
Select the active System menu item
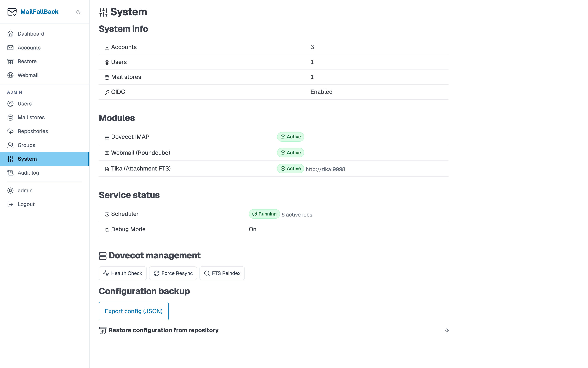tap(45, 159)
